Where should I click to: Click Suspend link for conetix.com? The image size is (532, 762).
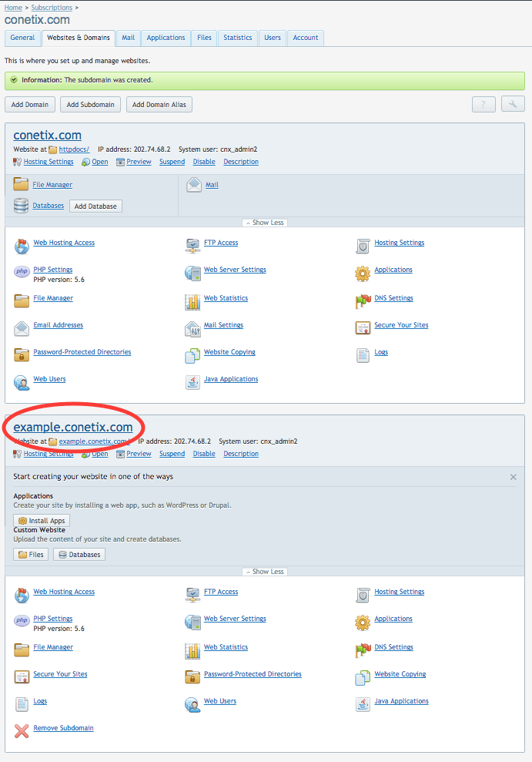[172, 161]
